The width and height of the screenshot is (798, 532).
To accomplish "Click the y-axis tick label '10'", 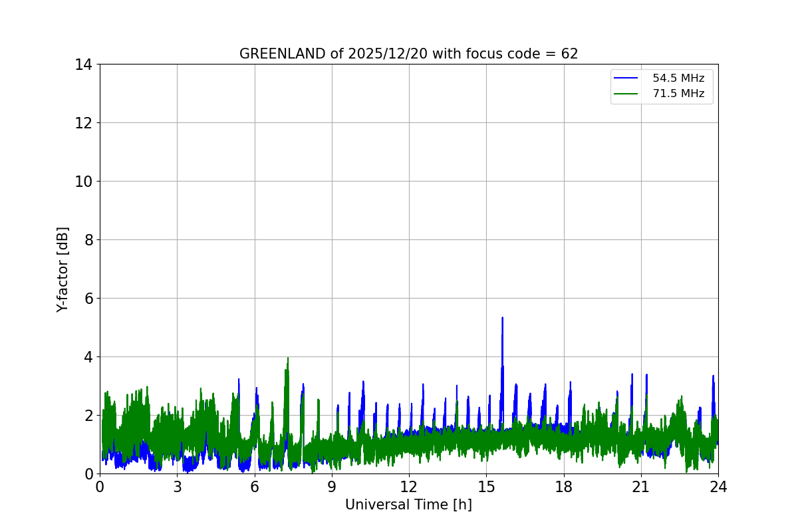I will (x=84, y=182).
